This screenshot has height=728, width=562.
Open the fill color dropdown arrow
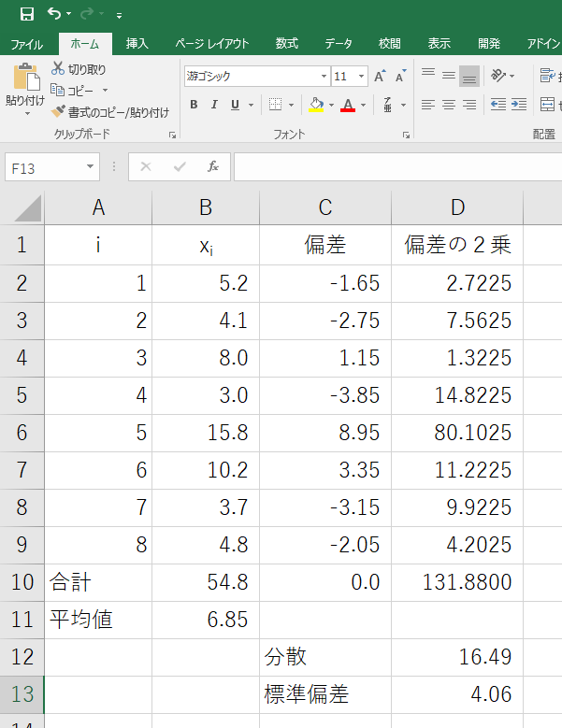click(331, 105)
